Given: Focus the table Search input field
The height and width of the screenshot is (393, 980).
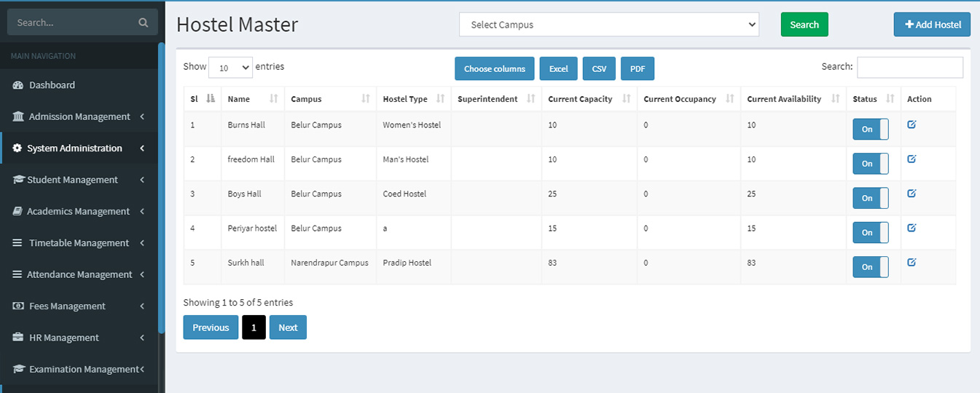Looking at the screenshot, I should 909,68.
